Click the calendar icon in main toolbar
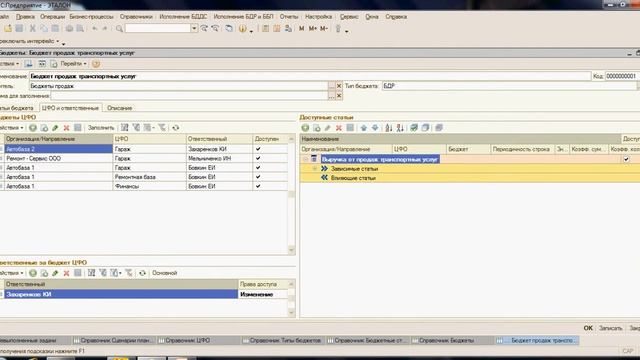This screenshot has width=640, height=360. pos(277,29)
